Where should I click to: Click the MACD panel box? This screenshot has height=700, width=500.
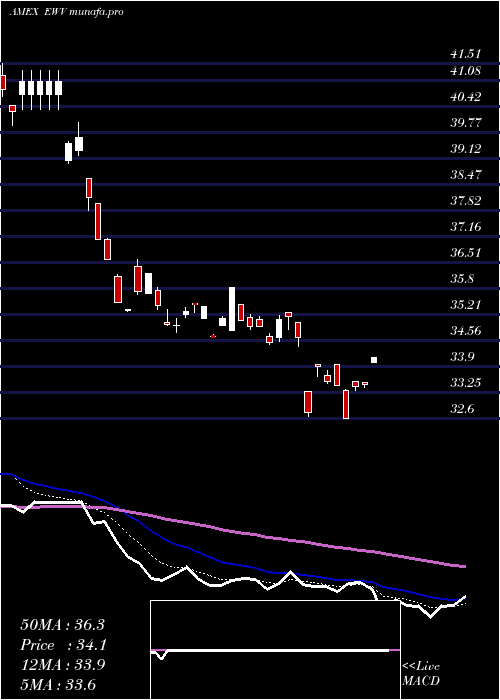pyautogui.click(x=275, y=650)
